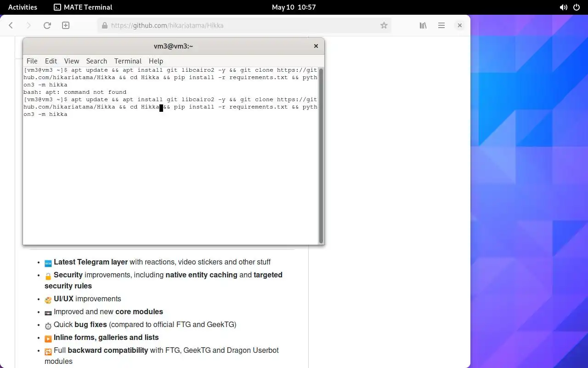Click the terminal cursor block after Hikka
588x368 pixels.
click(x=161, y=107)
